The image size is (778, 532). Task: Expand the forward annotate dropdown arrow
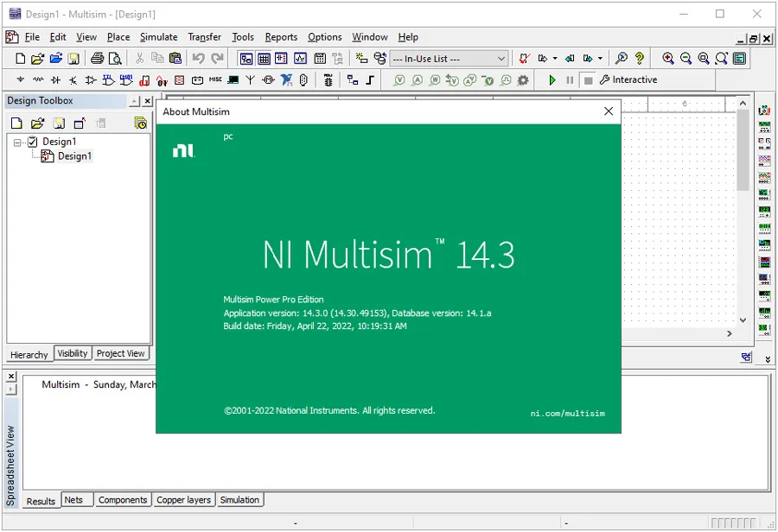coord(600,59)
